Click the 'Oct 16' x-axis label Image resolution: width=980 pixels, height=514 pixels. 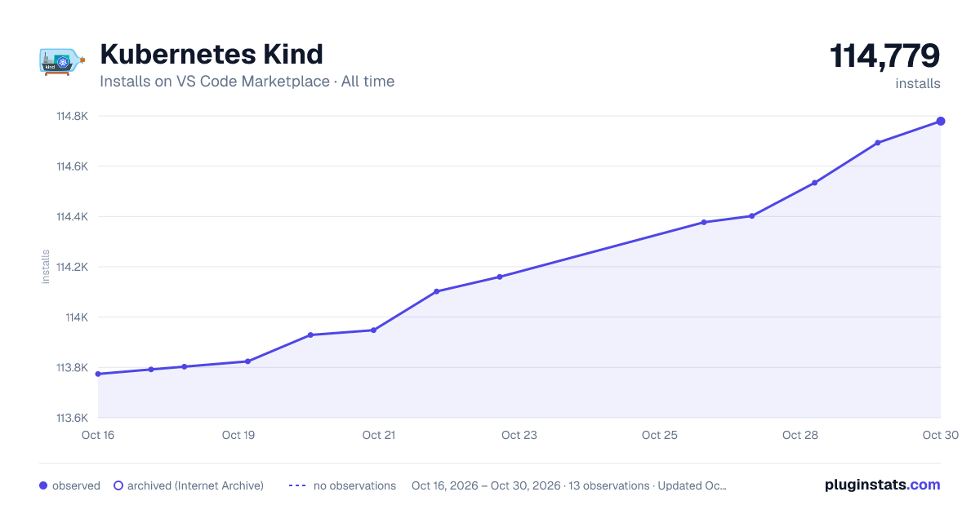coord(98,435)
